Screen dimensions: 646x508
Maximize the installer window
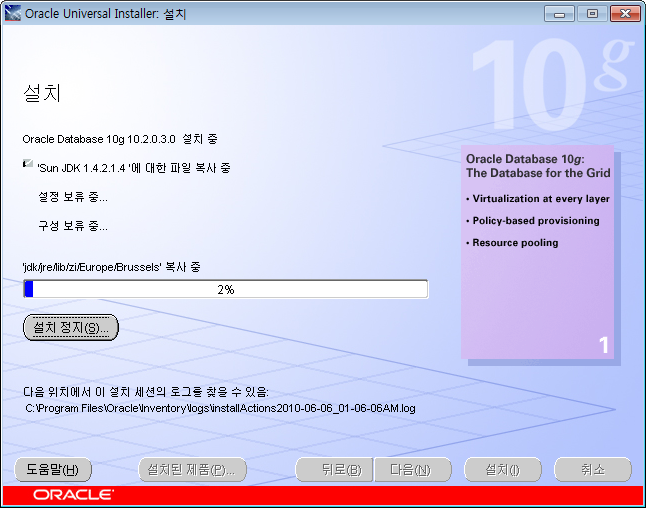click(x=592, y=14)
